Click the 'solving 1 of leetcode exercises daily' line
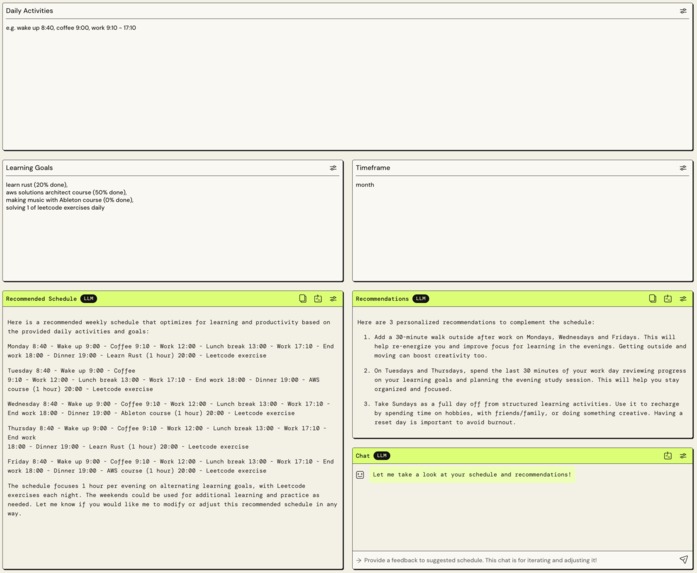697x573 pixels. [55, 208]
